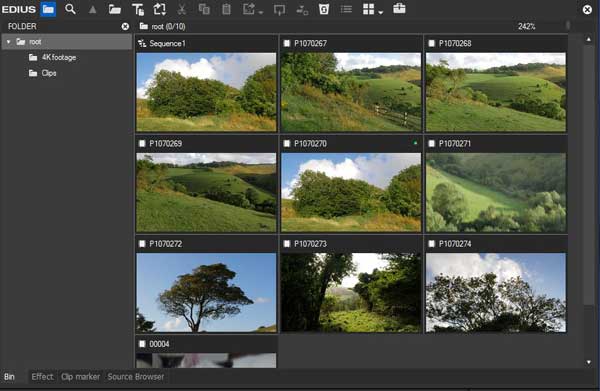Toggle the folder view button in toolbar
The height and width of the screenshot is (391, 600).
pos(48,9)
